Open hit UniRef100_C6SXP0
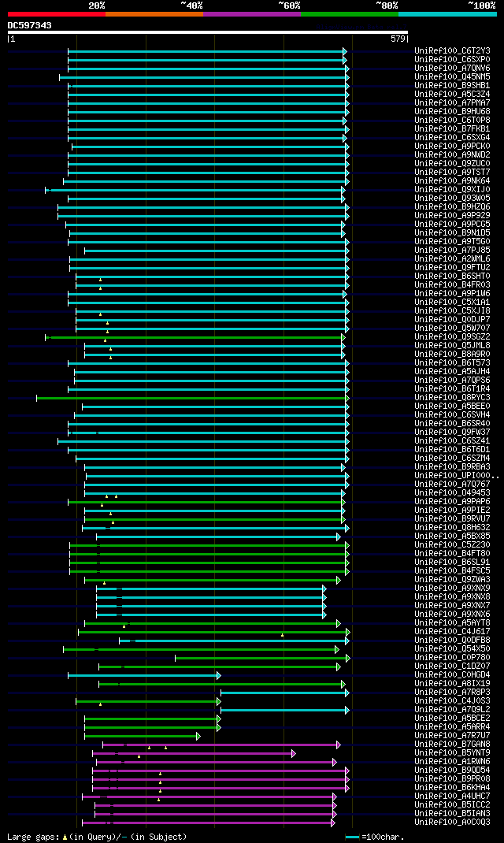Image resolution: width=504 pixels, height=843 pixels. coord(452,60)
